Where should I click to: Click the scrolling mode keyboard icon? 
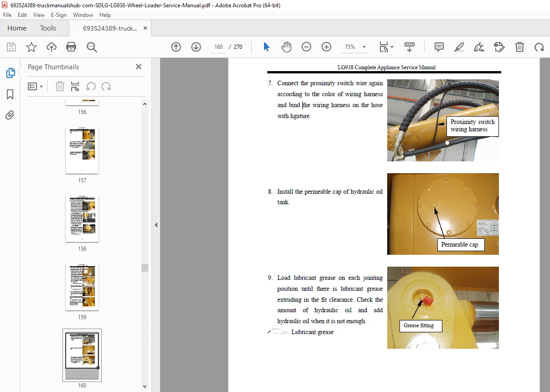click(410, 47)
